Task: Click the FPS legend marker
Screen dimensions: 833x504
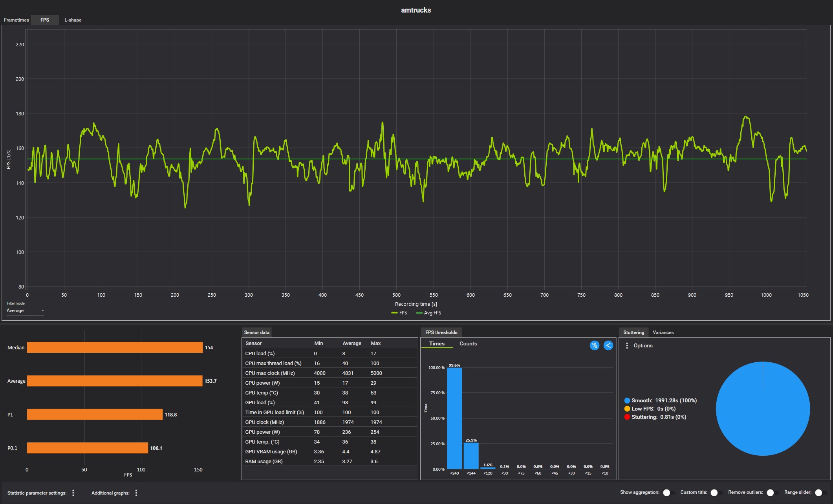Action: tap(395, 313)
